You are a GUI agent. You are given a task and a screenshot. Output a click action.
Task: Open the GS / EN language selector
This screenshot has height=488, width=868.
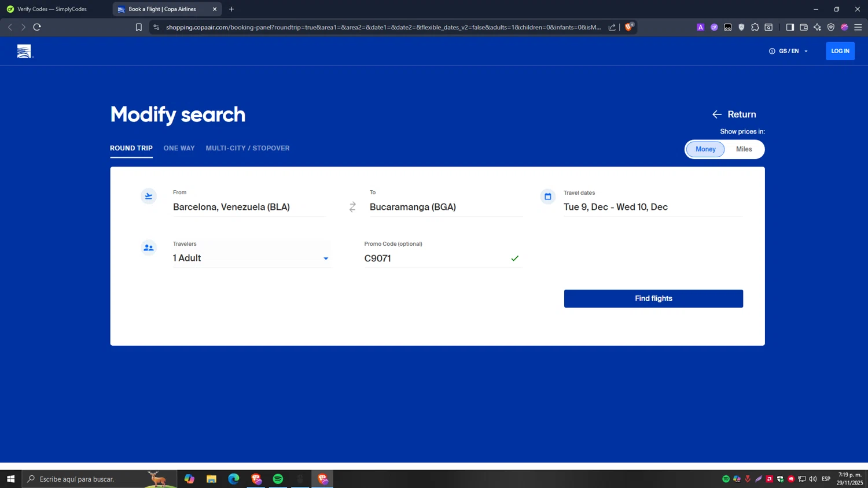(788, 51)
